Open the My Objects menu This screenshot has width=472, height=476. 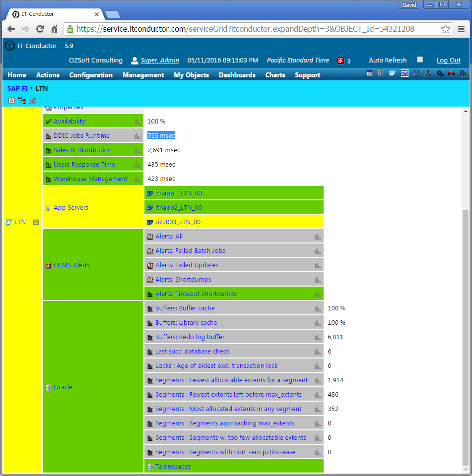tap(192, 75)
